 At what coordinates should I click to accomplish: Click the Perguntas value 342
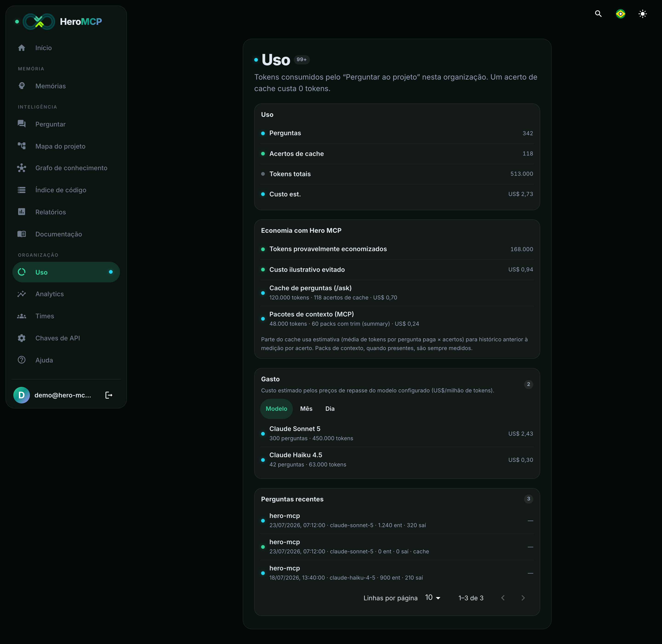[x=528, y=133]
